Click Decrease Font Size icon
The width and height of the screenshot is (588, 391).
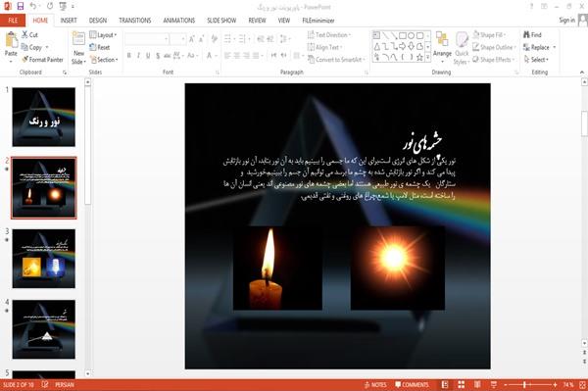(x=202, y=39)
